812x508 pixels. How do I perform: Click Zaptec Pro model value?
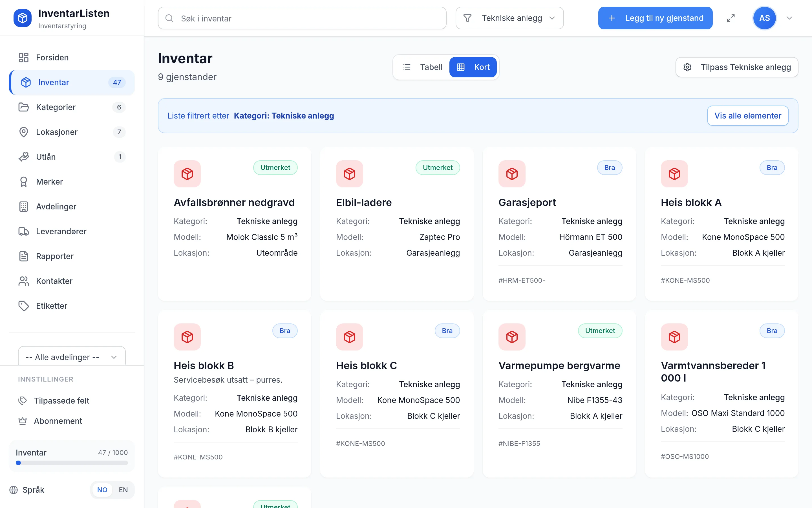[440, 237]
